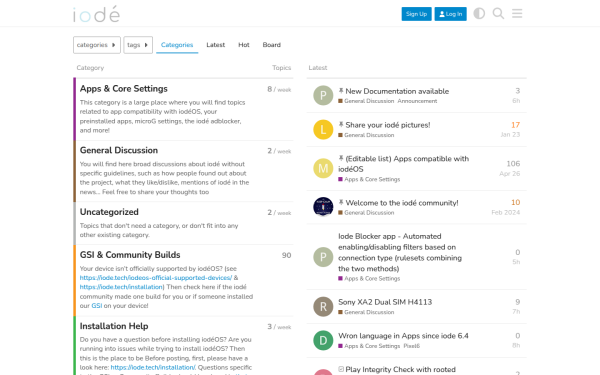Open the iodé logo home link
The image size is (600, 375).
96,14
